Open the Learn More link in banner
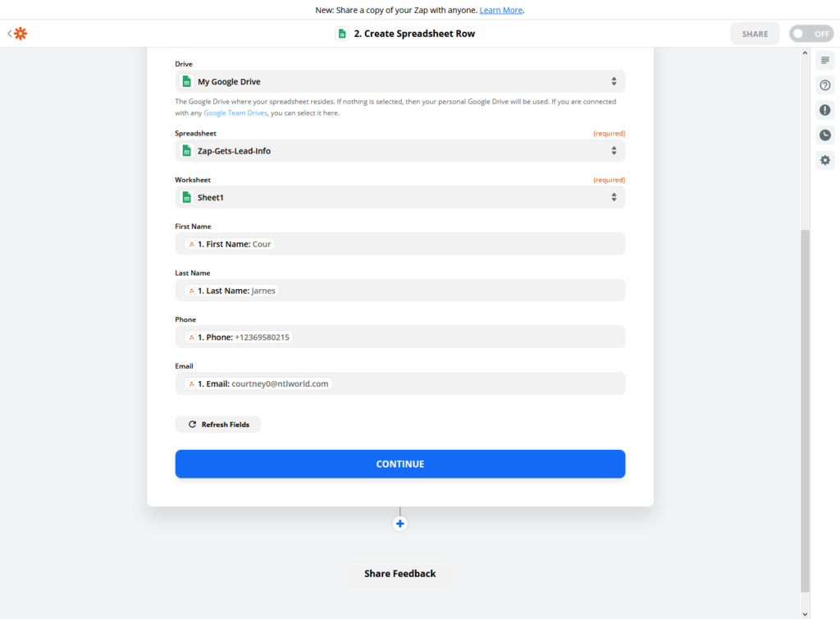The width and height of the screenshot is (840, 619). pyautogui.click(x=501, y=10)
